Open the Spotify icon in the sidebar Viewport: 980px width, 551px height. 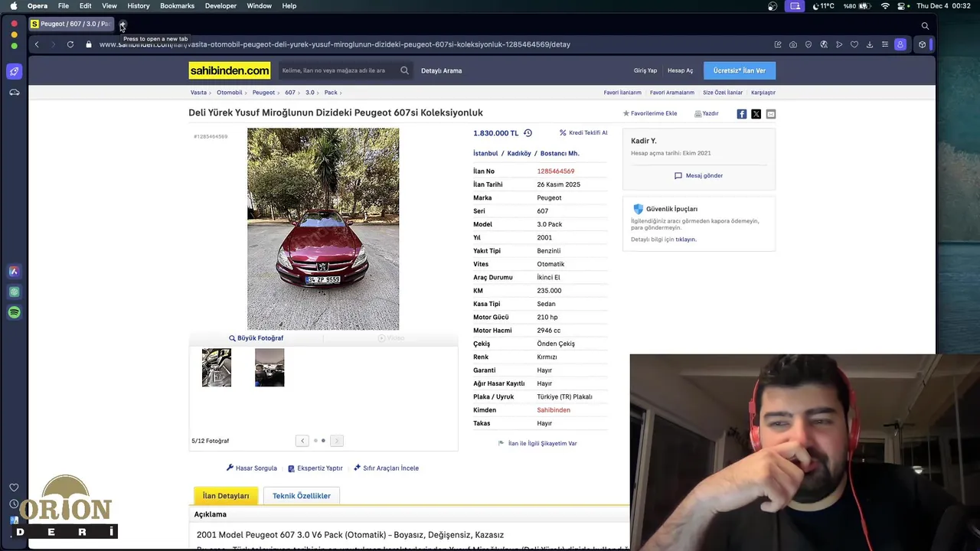pos(14,312)
